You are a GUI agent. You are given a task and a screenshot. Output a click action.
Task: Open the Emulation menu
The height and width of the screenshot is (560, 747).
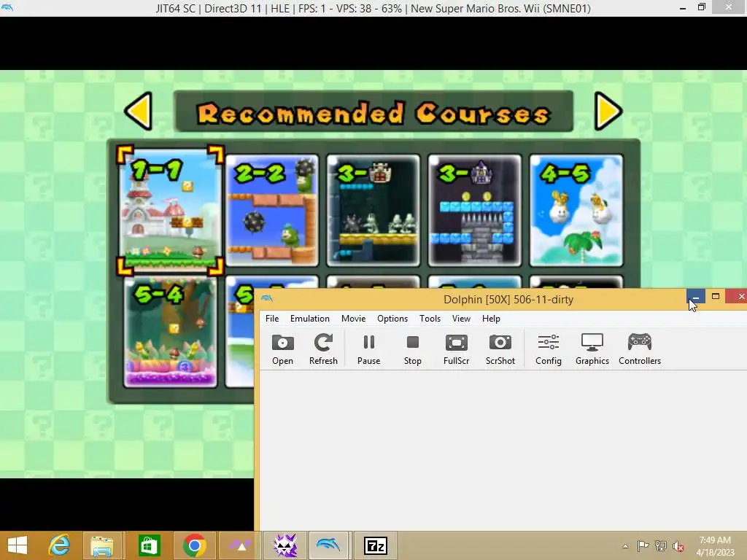[309, 319]
